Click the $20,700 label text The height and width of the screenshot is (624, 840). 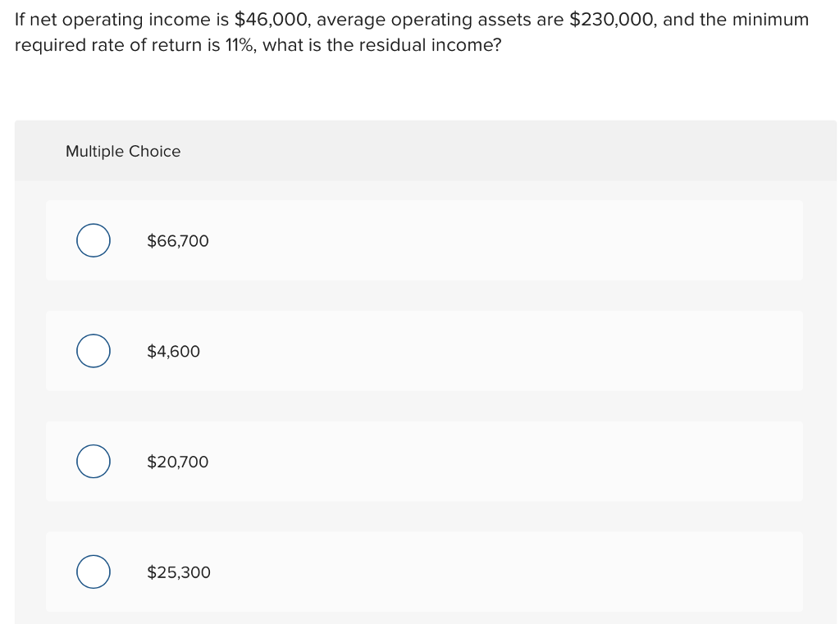(x=178, y=461)
